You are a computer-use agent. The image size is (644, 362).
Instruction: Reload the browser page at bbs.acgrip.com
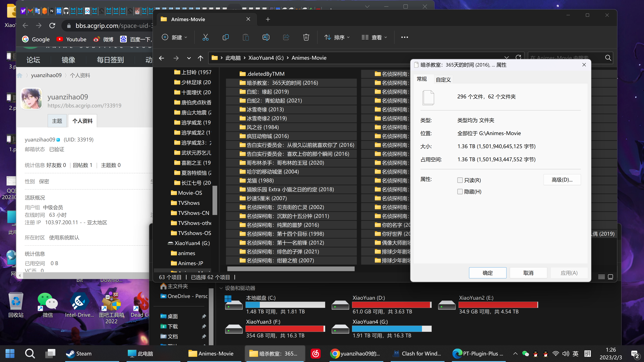52,25
